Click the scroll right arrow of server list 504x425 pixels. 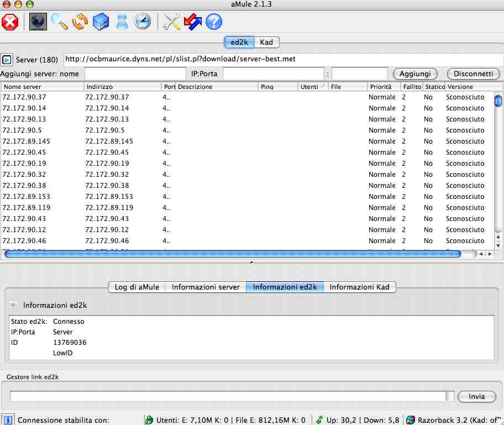click(490, 254)
